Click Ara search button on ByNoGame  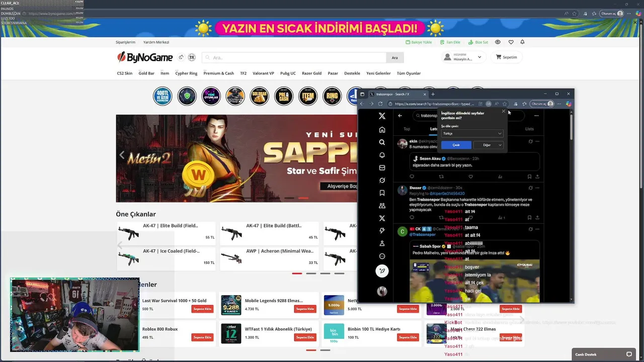click(x=395, y=58)
